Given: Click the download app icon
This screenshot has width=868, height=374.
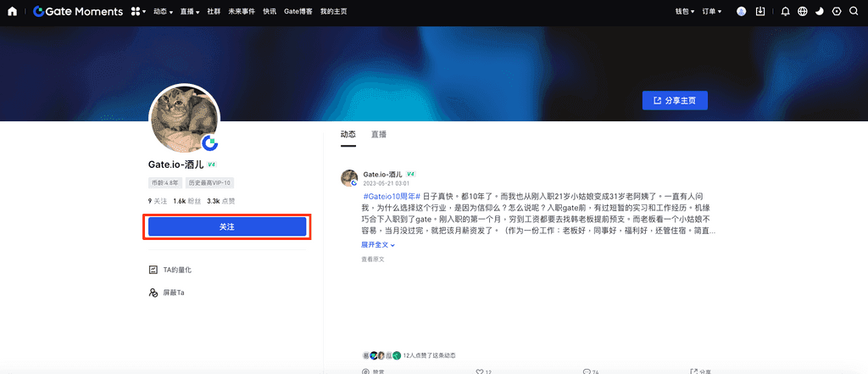Looking at the screenshot, I should point(760,12).
